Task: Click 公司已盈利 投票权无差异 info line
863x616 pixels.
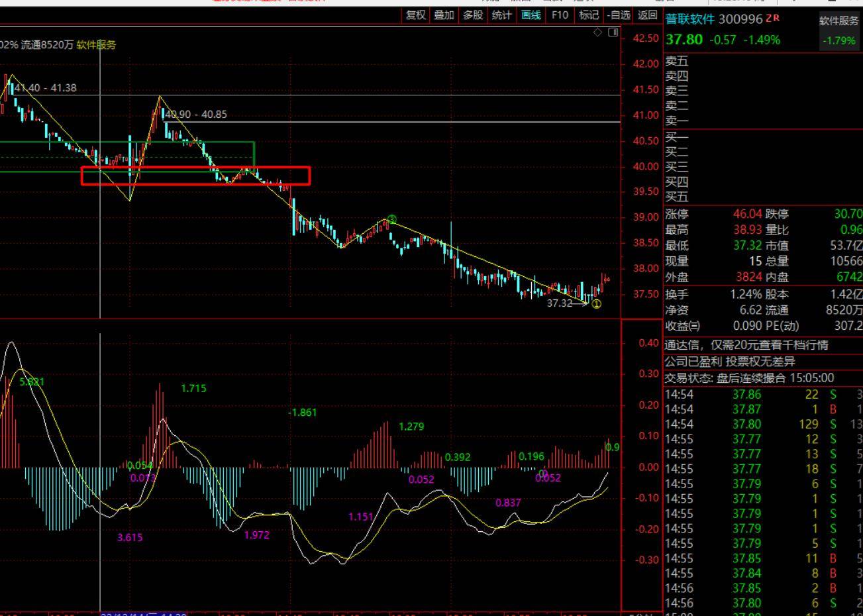Action: click(x=731, y=362)
